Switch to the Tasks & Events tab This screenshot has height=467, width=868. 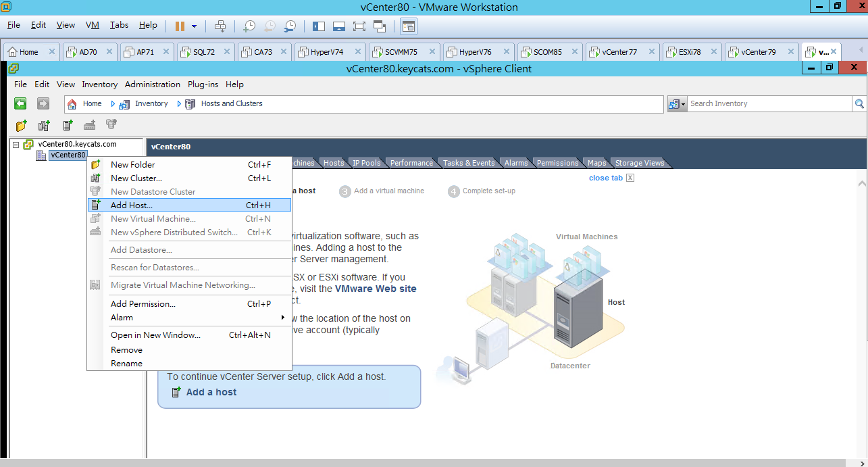click(469, 163)
